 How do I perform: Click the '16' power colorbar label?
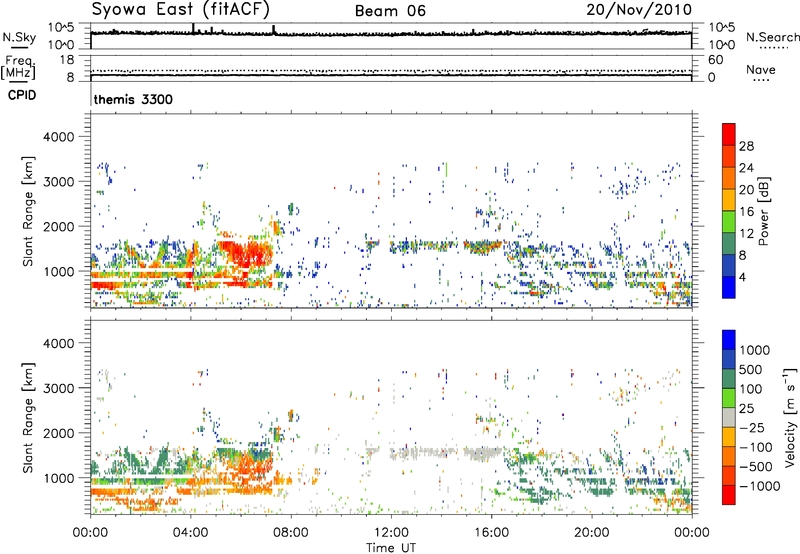pos(746,212)
